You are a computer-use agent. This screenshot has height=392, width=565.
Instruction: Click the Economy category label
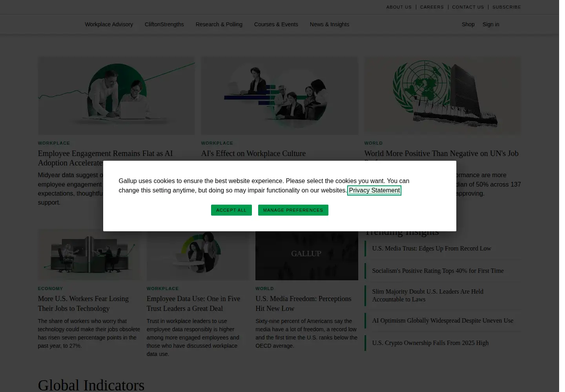point(50,289)
